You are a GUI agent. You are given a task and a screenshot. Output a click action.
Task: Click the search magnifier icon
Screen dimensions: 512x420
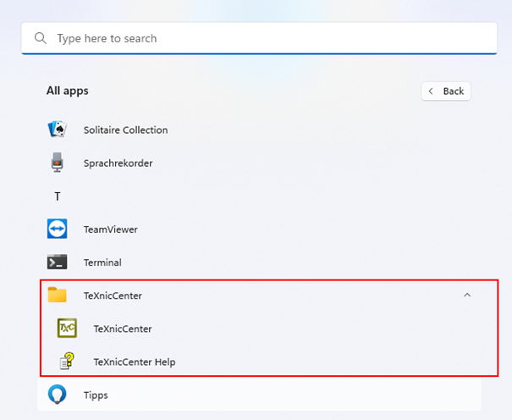(41, 38)
